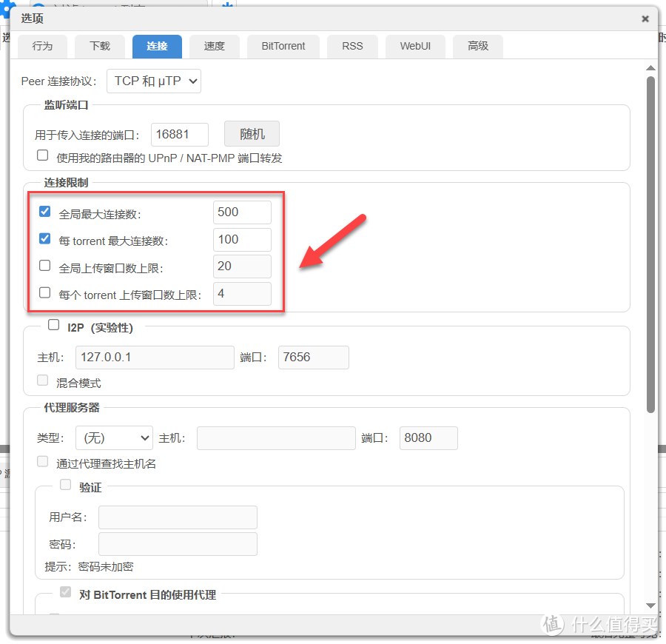The width and height of the screenshot is (666, 644).
Task: Click the scrollbar down arrow
Action: click(650, 606)
